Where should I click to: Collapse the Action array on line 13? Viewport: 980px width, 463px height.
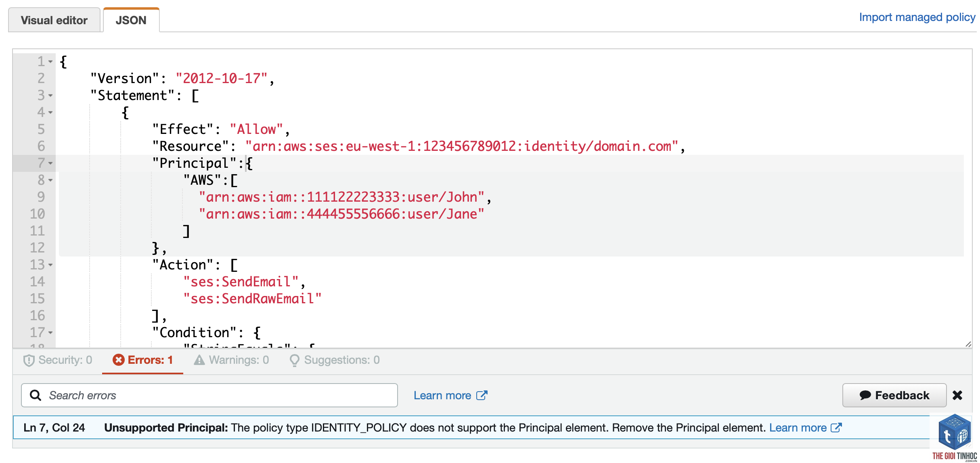pyautogui.click(x=50, y=265)
